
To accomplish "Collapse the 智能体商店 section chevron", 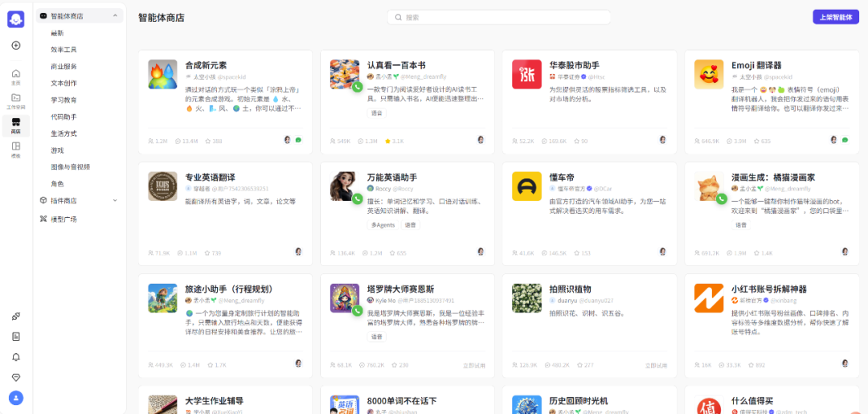I will coord(115,16).
